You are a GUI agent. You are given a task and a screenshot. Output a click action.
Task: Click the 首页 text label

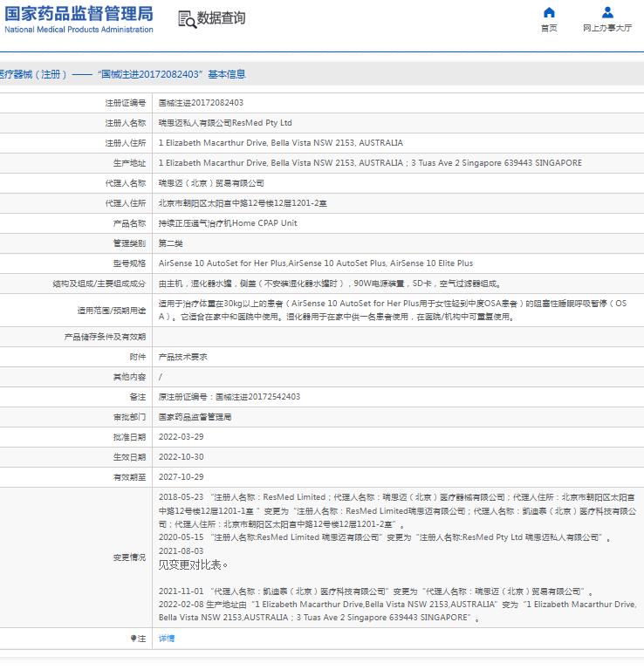click(549, 28)
